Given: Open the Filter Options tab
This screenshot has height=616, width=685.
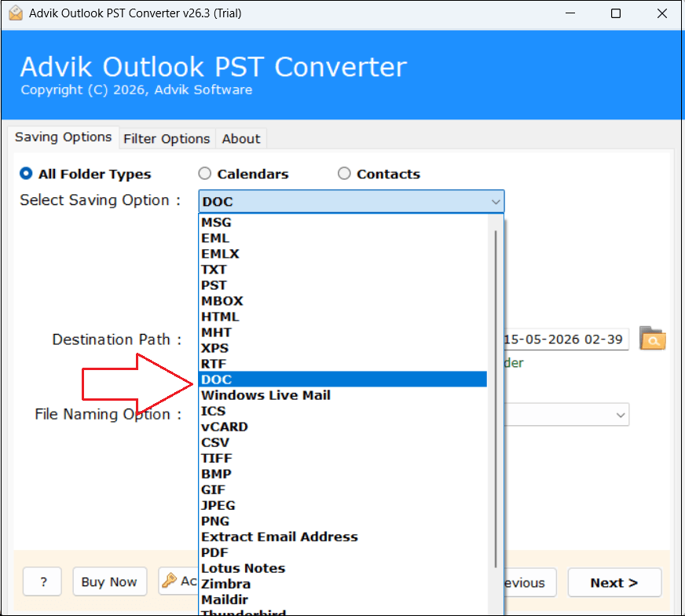Looking at the screenshot, I should (x=167, y=139).
